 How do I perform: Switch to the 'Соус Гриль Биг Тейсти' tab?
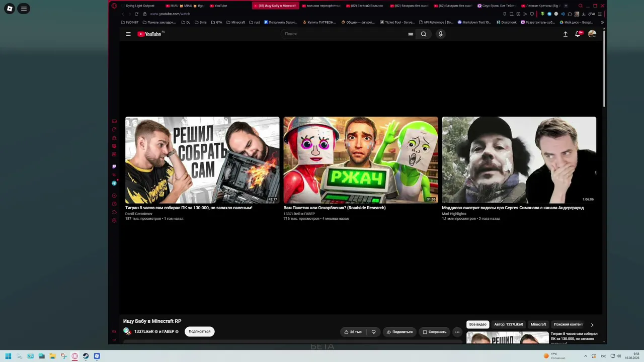[x=496, y=6]
